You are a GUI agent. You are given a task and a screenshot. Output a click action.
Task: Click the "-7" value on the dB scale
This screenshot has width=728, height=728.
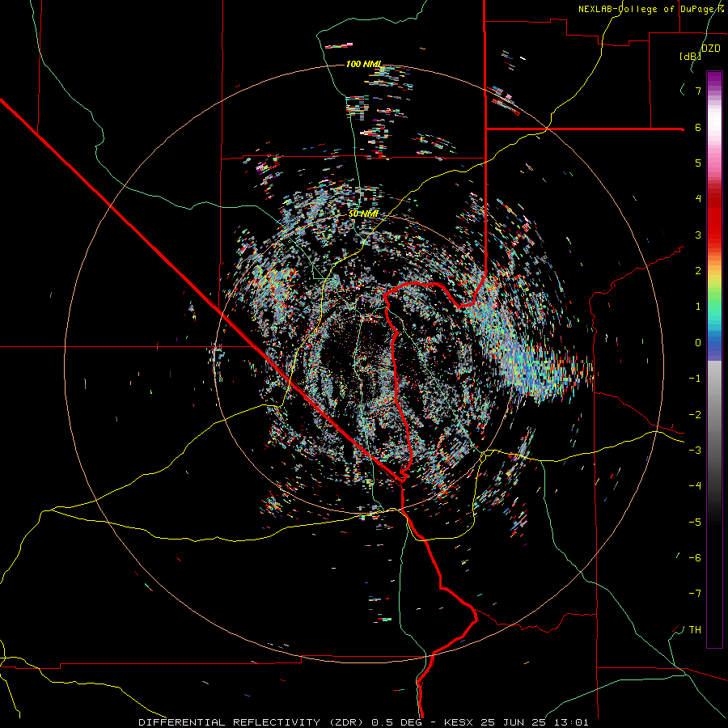click(x=695, y=594)
